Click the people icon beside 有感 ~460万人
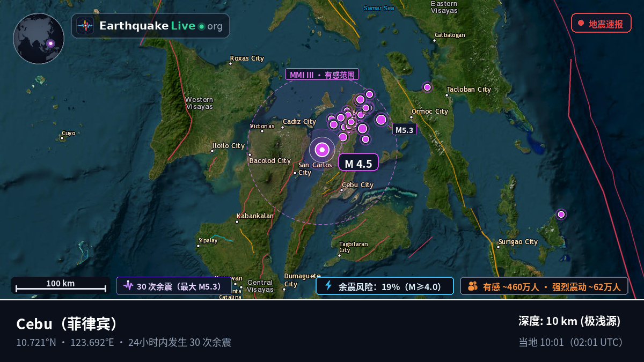 point(472,286)
